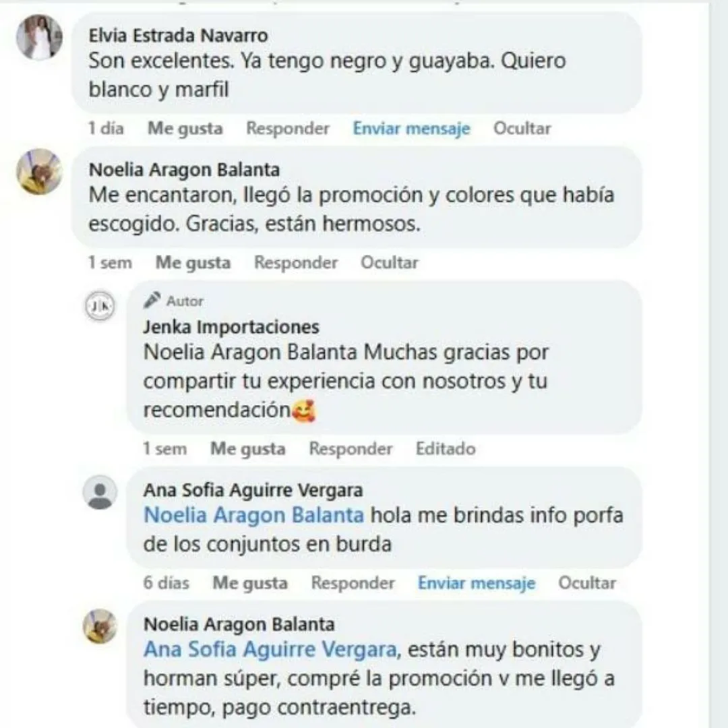728x728 pixels.
Task: Open blue Noelia Aragon Balanta mention link
Action: coord(254,515)
